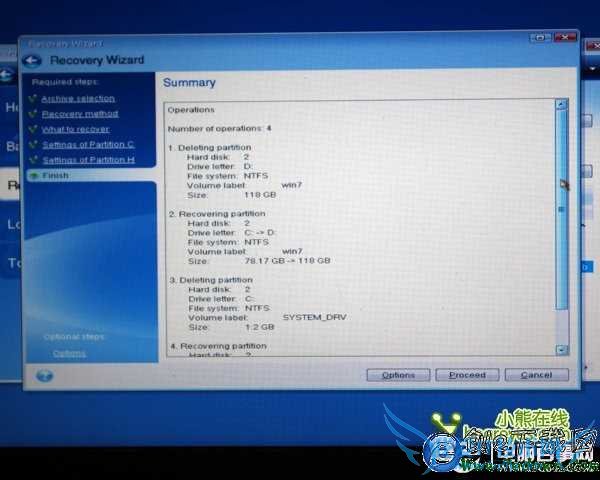Screen dimensions: 600x480
Task: Open Settings of Partition C step
Action: pyautogui.click(x=88, y=145)
